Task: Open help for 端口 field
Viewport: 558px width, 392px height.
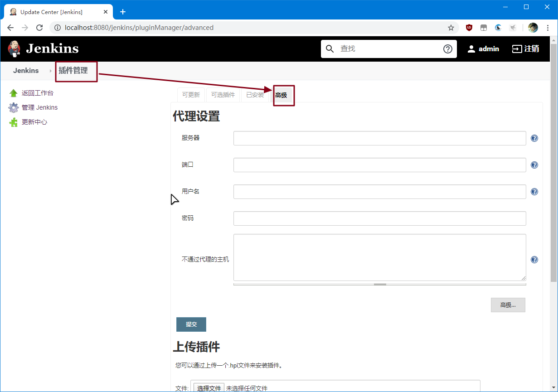Action: [534, 165]
